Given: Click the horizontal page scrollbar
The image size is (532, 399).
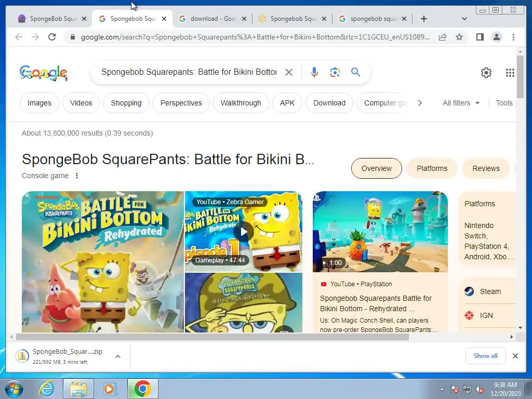Looking at the screenshot, I should [x=212, y=337].
